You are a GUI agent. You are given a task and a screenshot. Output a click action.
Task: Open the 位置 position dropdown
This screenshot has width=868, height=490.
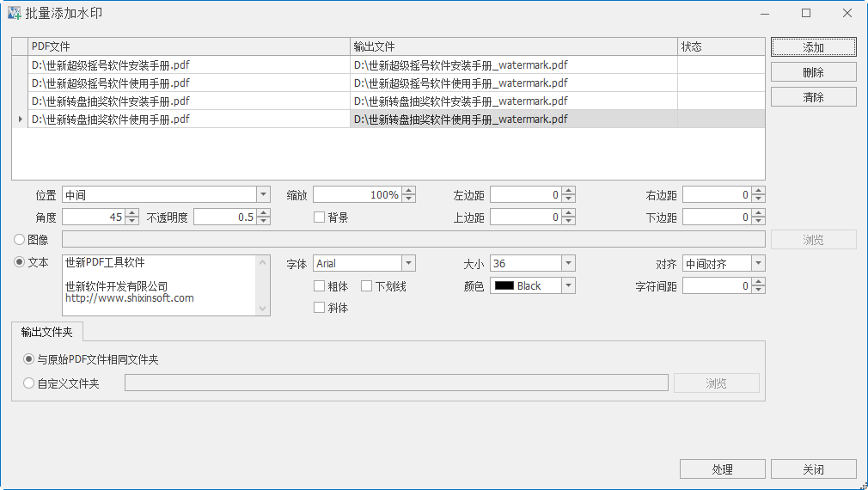click(x=264, y=194)
